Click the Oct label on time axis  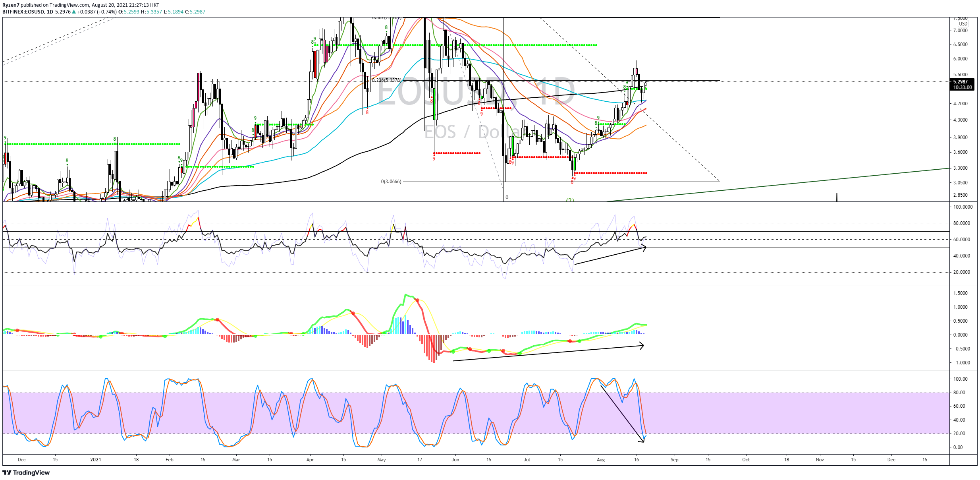746,460
